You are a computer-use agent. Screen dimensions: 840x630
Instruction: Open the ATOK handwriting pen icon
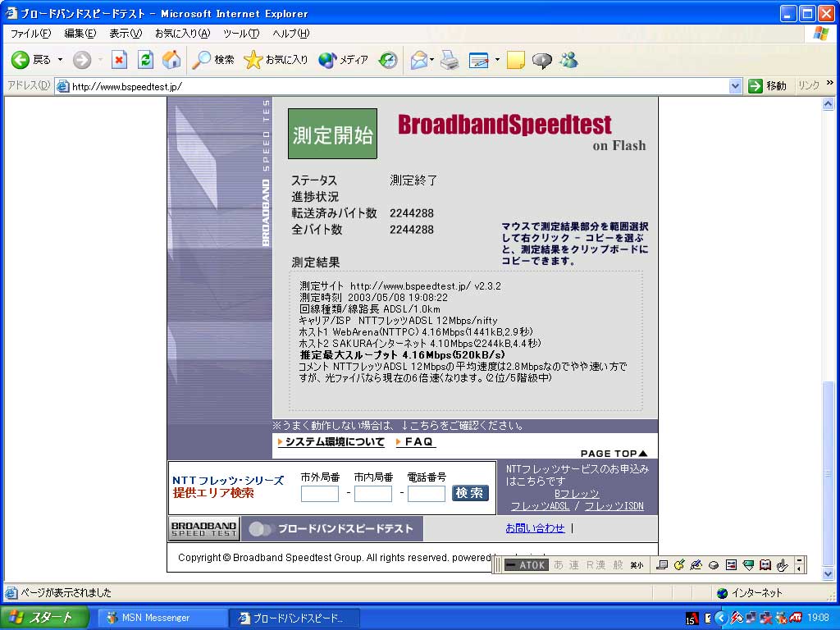(696, 564)
